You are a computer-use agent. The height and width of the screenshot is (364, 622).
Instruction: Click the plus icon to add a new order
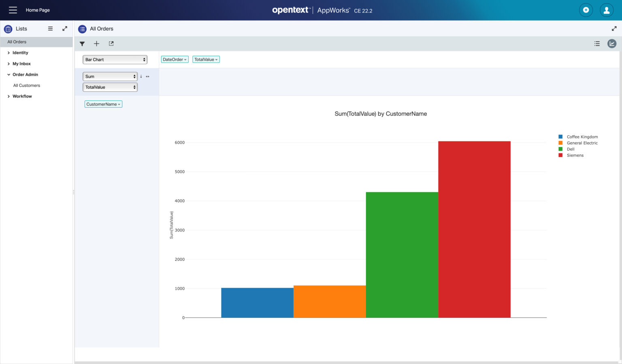(96, 43)
